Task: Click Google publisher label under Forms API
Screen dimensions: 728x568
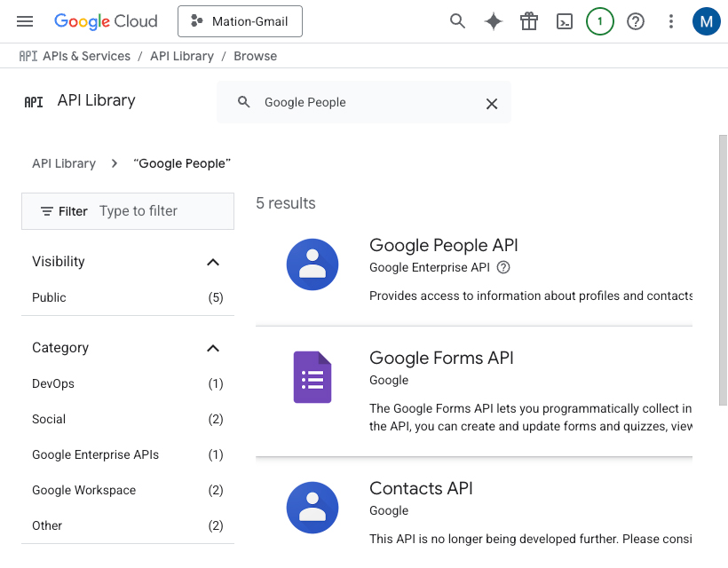Action: [389, 380]
